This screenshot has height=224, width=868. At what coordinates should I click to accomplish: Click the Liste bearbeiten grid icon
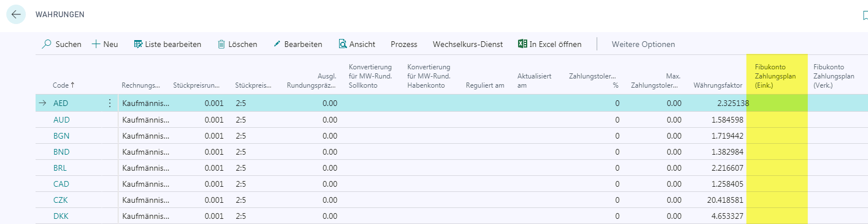click(138, 44)
